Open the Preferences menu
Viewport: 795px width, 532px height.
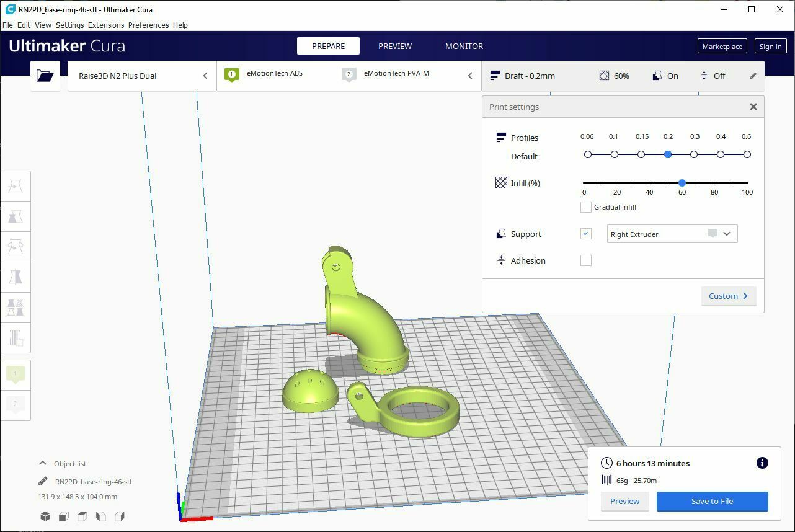148,25
